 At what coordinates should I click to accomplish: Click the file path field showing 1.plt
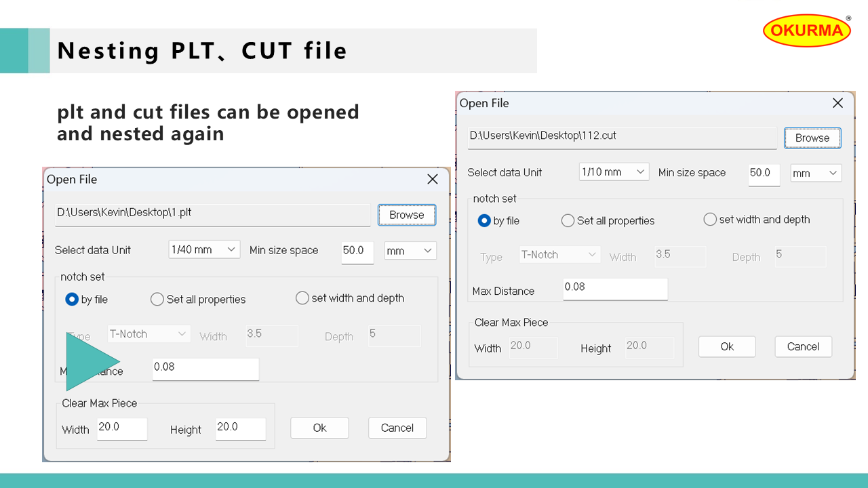213,213
